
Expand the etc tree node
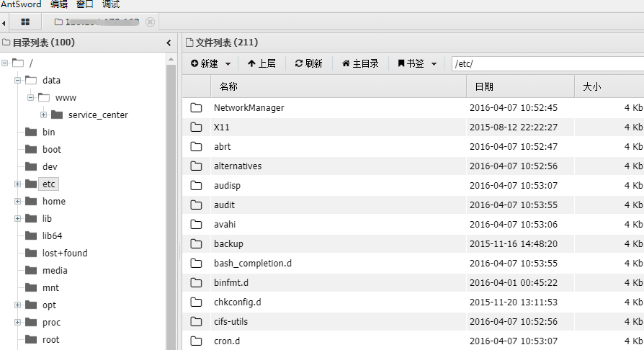[x=18, y=184]
